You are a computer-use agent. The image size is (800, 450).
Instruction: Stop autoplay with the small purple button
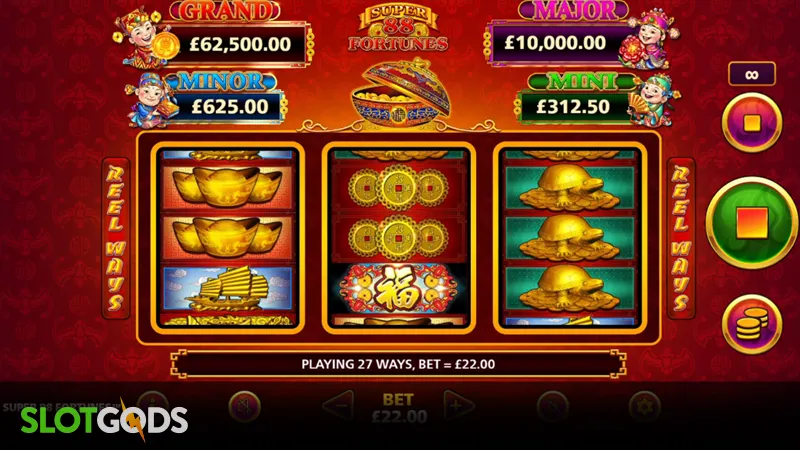point(752,122)
